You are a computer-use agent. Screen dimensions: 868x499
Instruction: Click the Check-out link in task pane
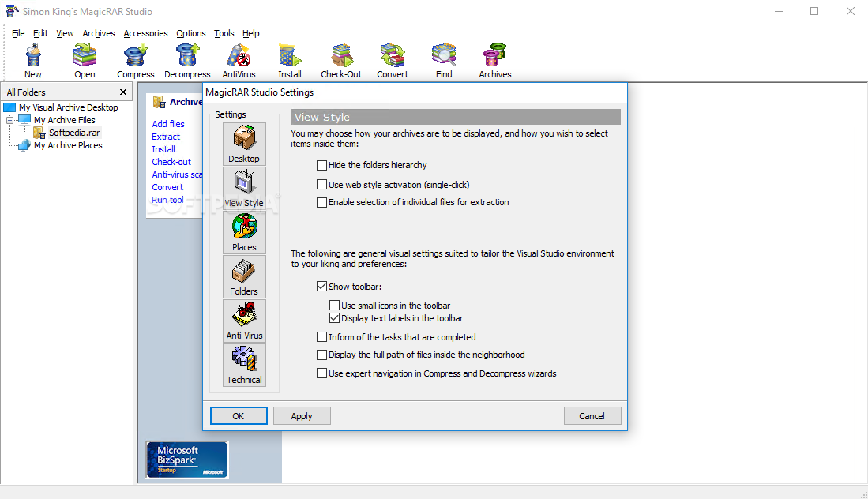pos(171,162)
